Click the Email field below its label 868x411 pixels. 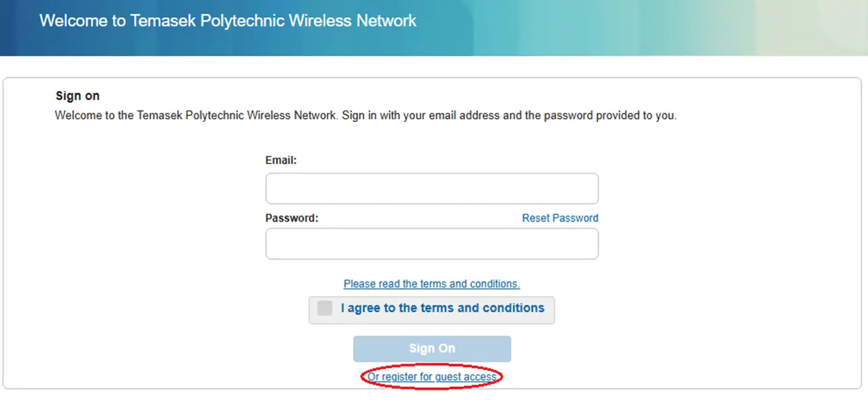(431, 189)
